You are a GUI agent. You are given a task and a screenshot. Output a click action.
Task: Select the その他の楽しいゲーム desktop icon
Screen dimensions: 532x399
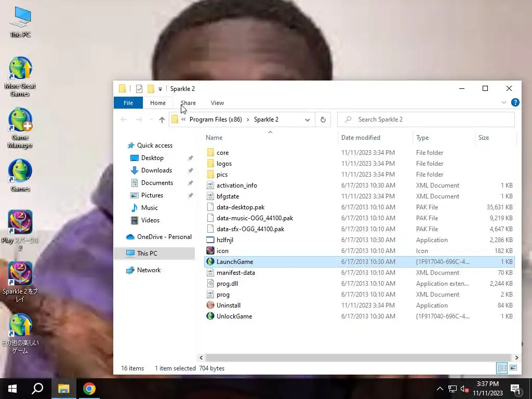pyautogui.click(x=20, y=333)
